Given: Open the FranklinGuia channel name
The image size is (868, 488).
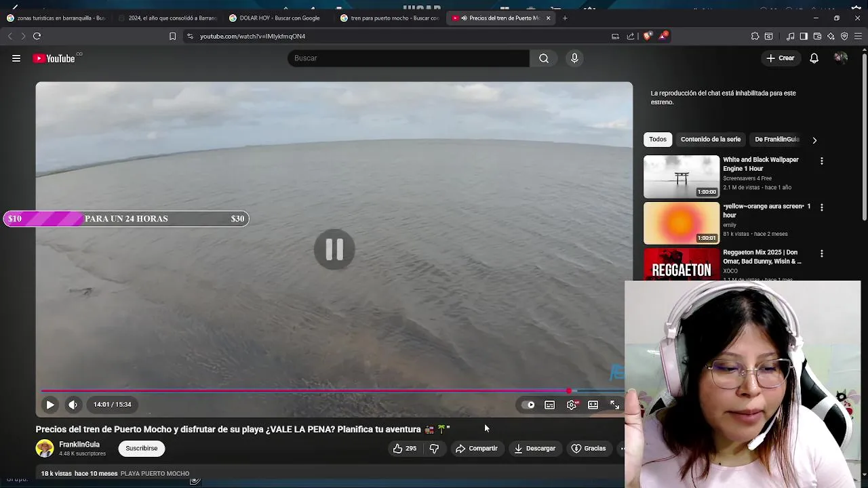Looking at the screenshot, I should [79, 445].
